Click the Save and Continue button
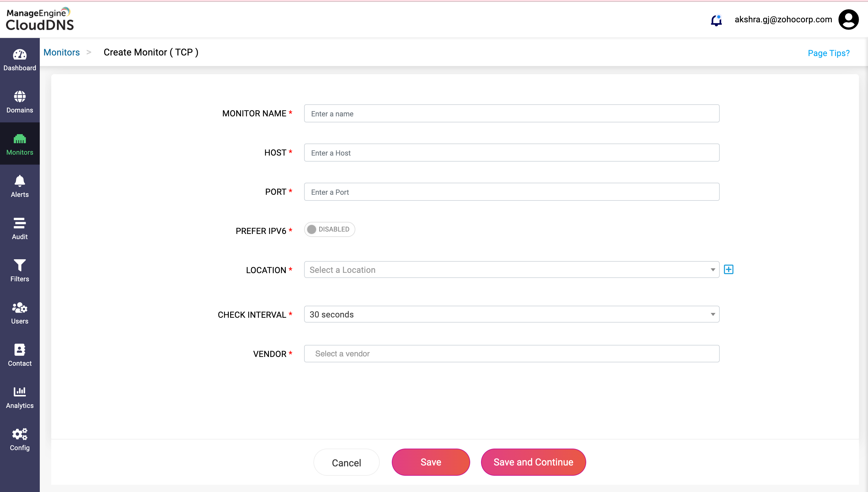 [533, 462]
